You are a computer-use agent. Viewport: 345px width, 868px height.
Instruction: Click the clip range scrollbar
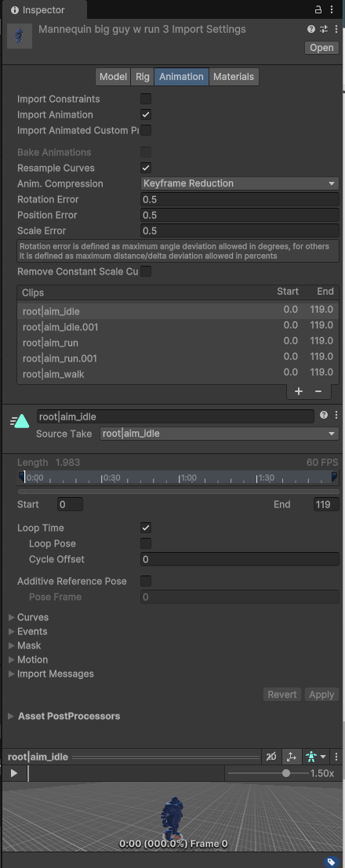point(178,492)
